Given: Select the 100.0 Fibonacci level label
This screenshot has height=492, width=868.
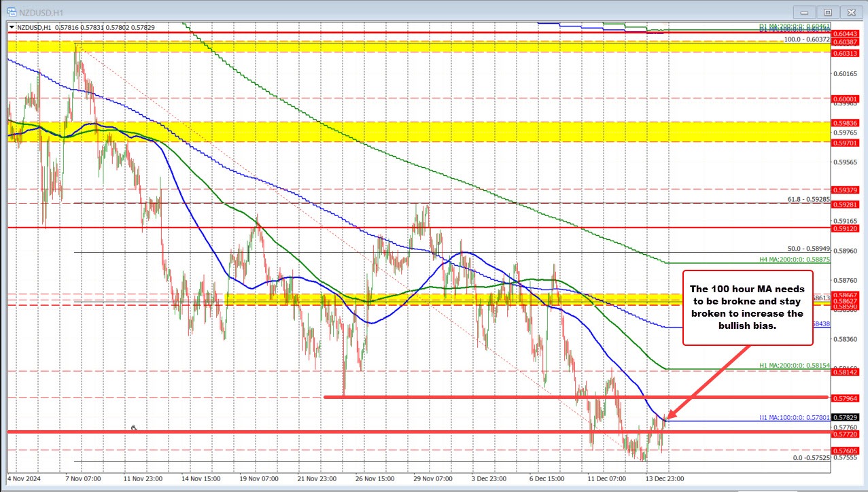Looking at the screenshot, I should point(806,39).
